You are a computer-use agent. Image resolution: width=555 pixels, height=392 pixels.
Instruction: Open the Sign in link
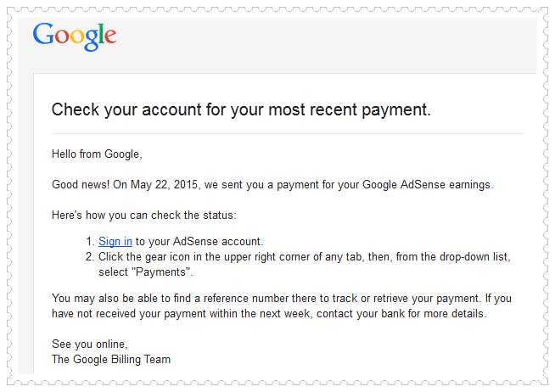(115, 241)
